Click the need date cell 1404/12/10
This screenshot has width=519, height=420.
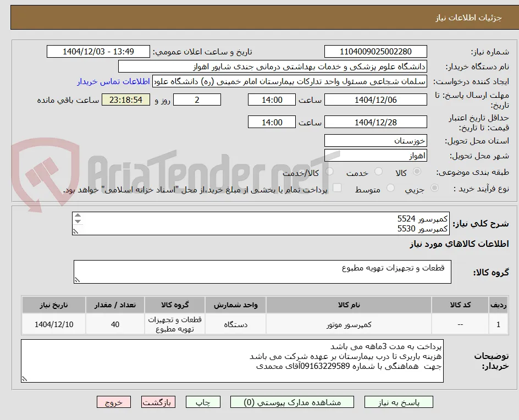pos(54,324)
